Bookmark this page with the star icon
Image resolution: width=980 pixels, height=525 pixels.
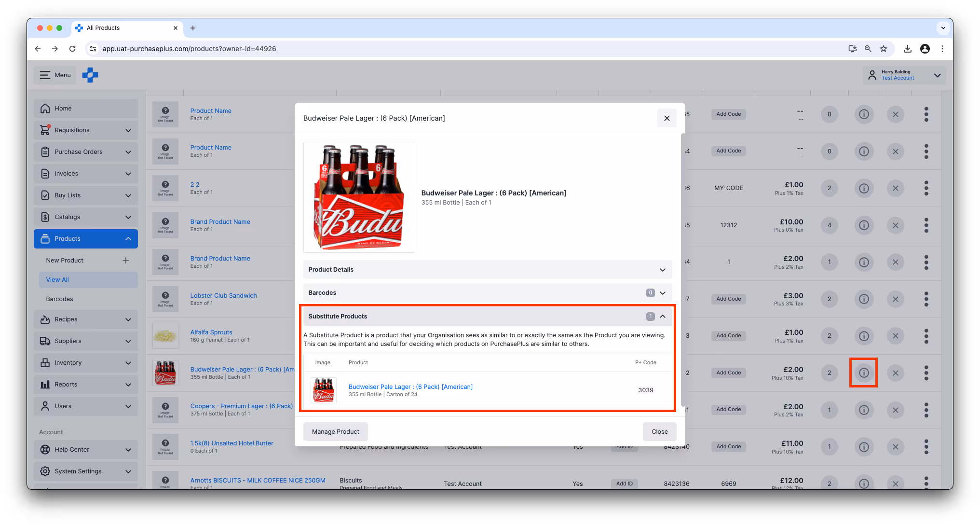pos(883,49)
